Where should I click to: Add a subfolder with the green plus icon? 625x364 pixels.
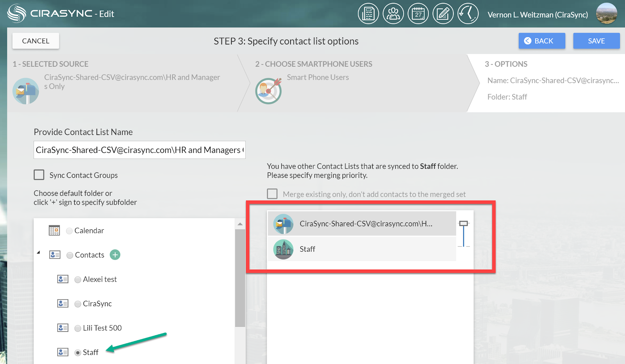(115, 255)
